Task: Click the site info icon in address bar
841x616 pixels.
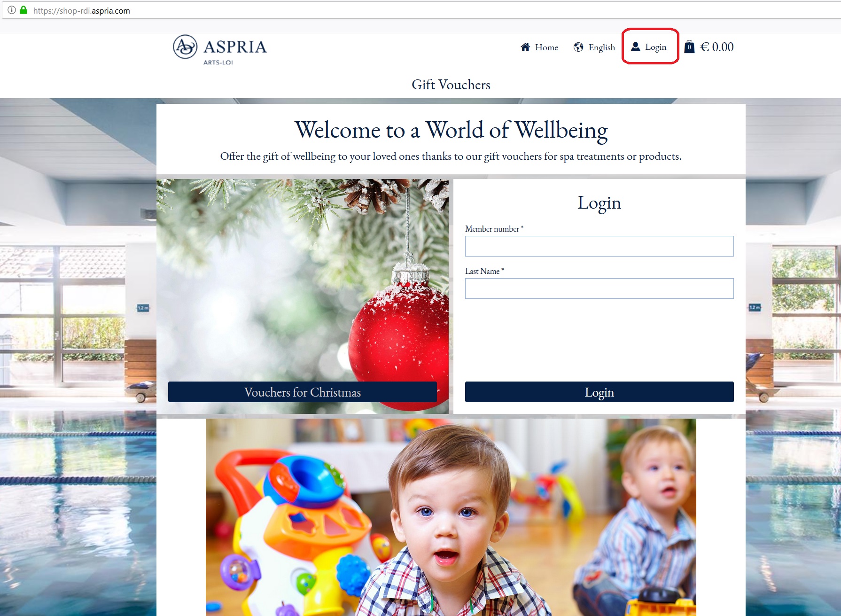Action: click(x=12, y=10)
